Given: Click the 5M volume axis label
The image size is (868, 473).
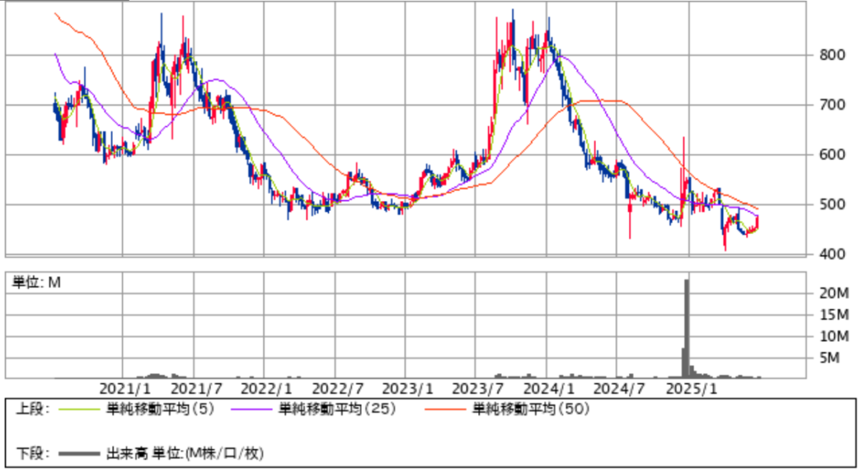Looking at the screenshot, I should [830, 358].
